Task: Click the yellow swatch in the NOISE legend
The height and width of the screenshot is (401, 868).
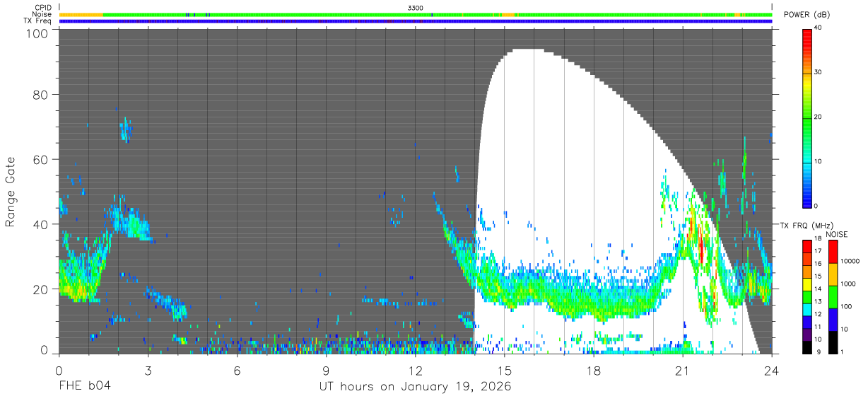Action: point(833,274)
